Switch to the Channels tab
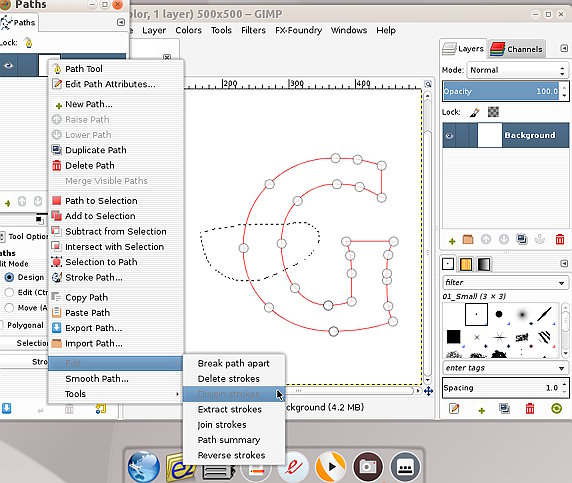This screenshot has height=483, width=572. (517, 49)
